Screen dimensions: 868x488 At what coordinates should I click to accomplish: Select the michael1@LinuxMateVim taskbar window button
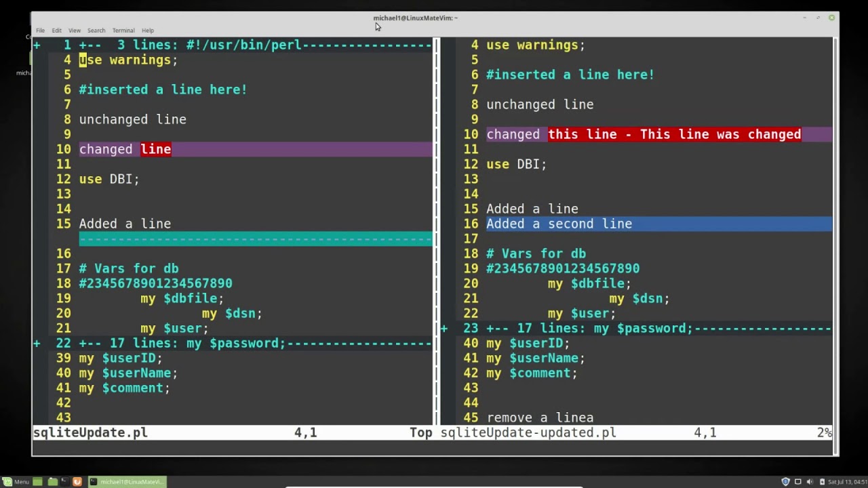[127, 482]
